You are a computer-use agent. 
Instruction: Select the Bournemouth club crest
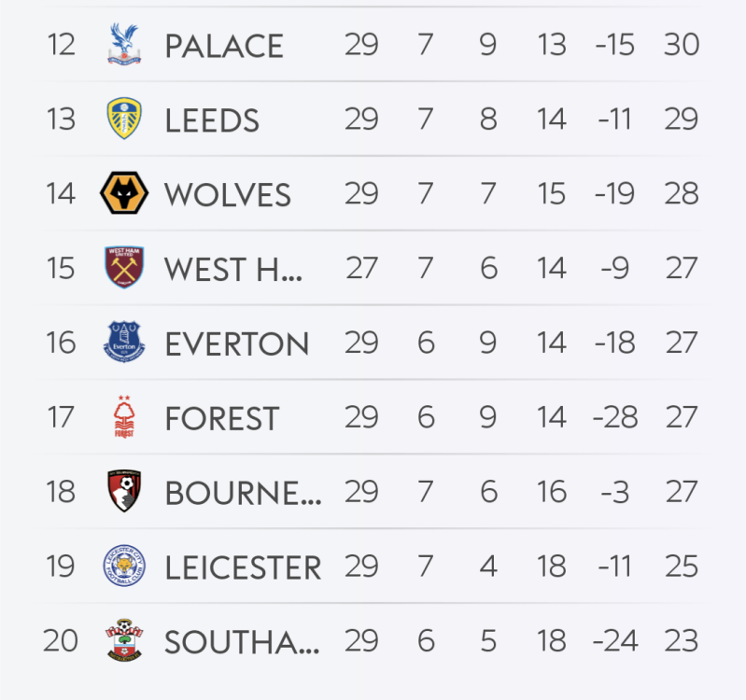pos(123,491)
